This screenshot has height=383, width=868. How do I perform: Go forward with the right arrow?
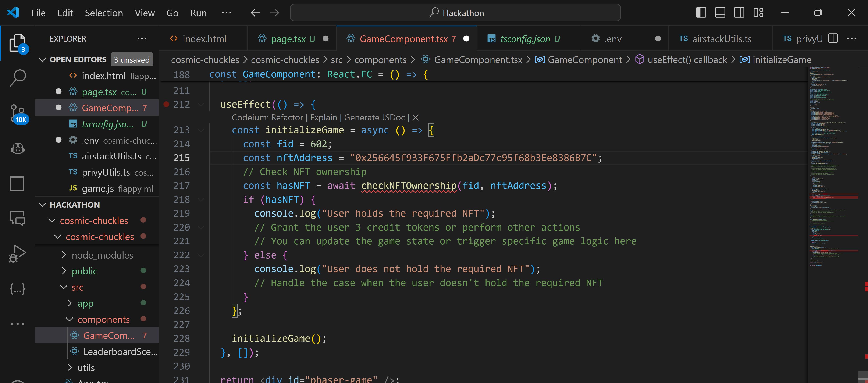275,13
